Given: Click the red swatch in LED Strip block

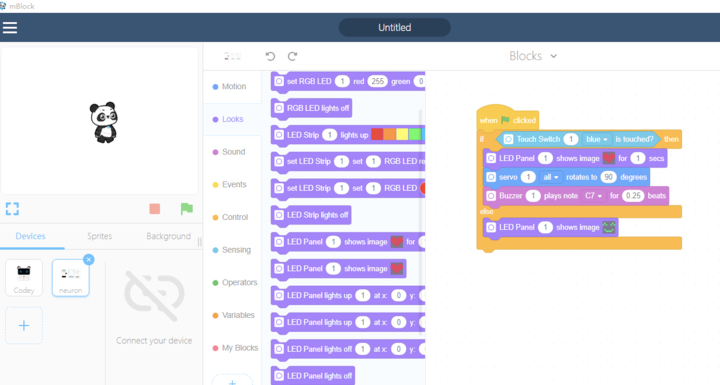Looking at the screenshot, I should click(377, 135).
